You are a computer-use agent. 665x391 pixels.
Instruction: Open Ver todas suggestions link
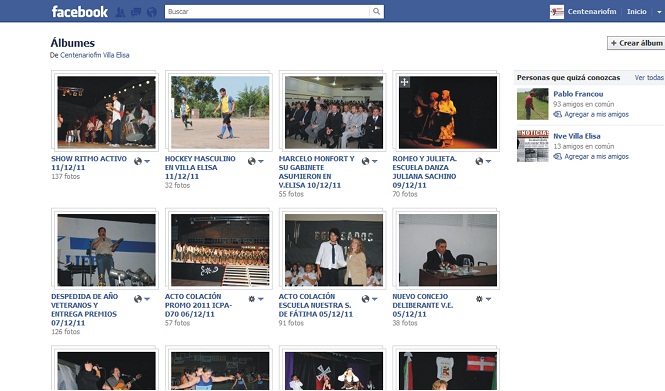coord(649,78)
